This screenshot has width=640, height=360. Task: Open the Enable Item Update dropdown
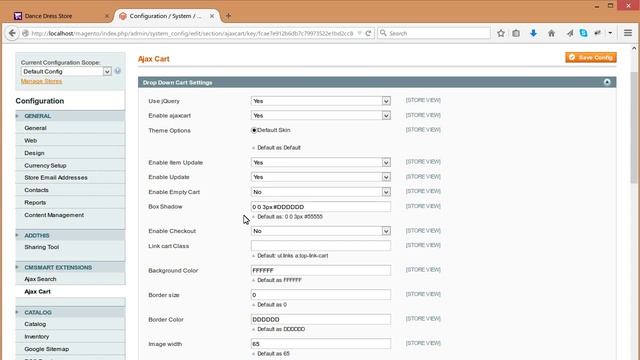coord(321,162)
